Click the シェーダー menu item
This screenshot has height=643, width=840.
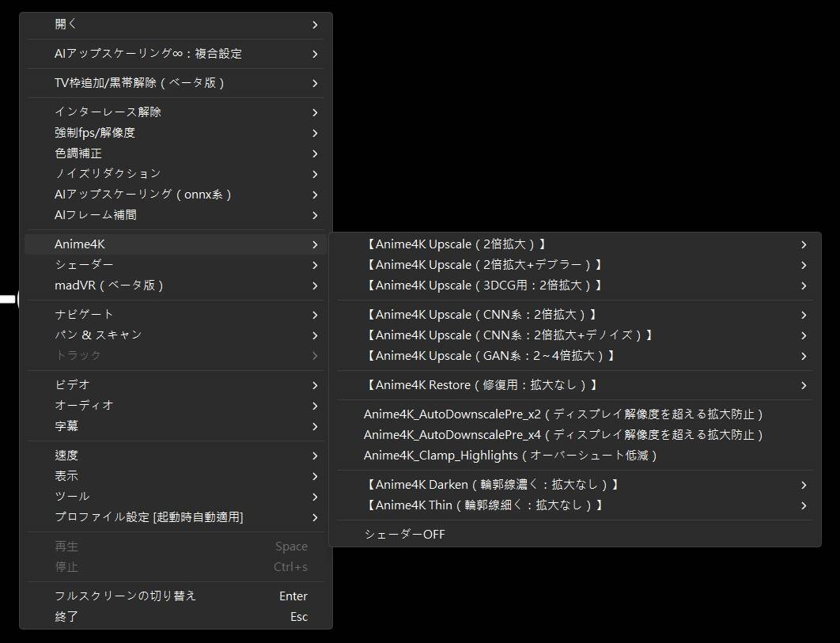(84, 265)
